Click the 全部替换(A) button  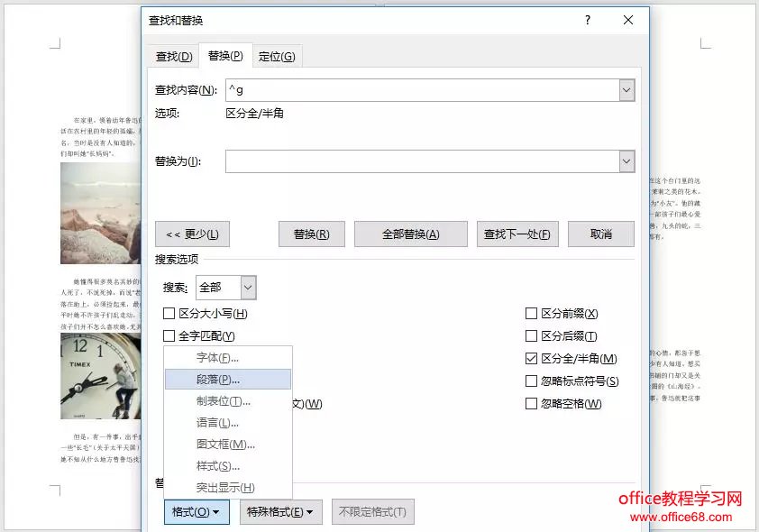tap(411, 234)
